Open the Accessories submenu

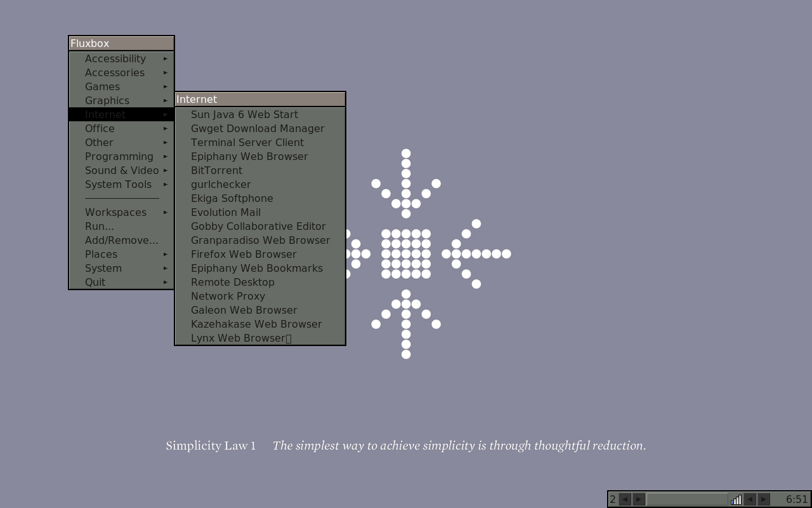coord(121,72)
